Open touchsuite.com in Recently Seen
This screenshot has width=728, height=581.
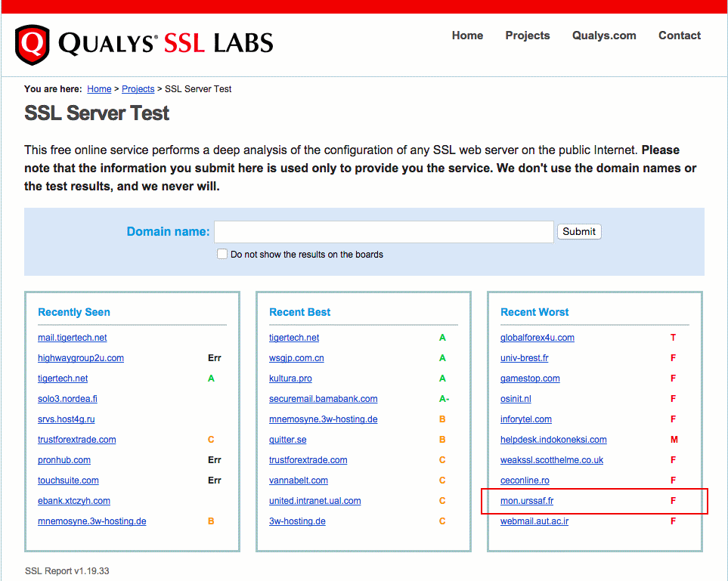[68, 481]
